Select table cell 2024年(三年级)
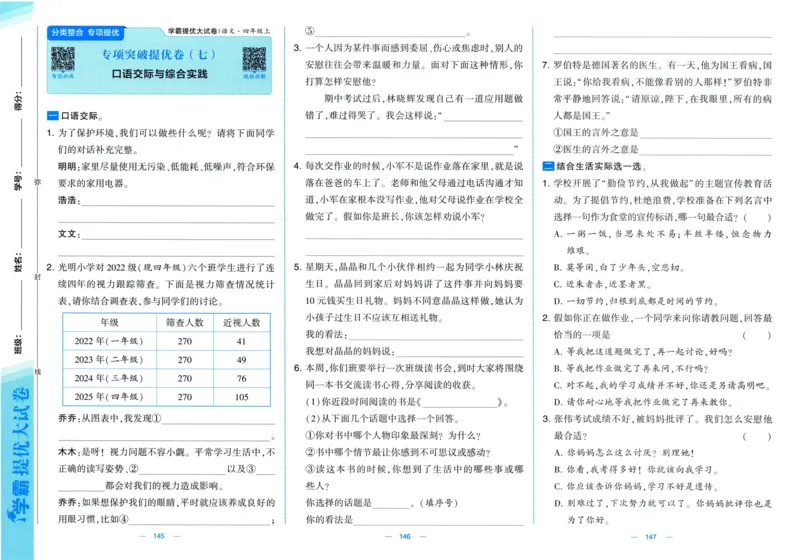Screen dimensions: 800x560 point(109,378)
